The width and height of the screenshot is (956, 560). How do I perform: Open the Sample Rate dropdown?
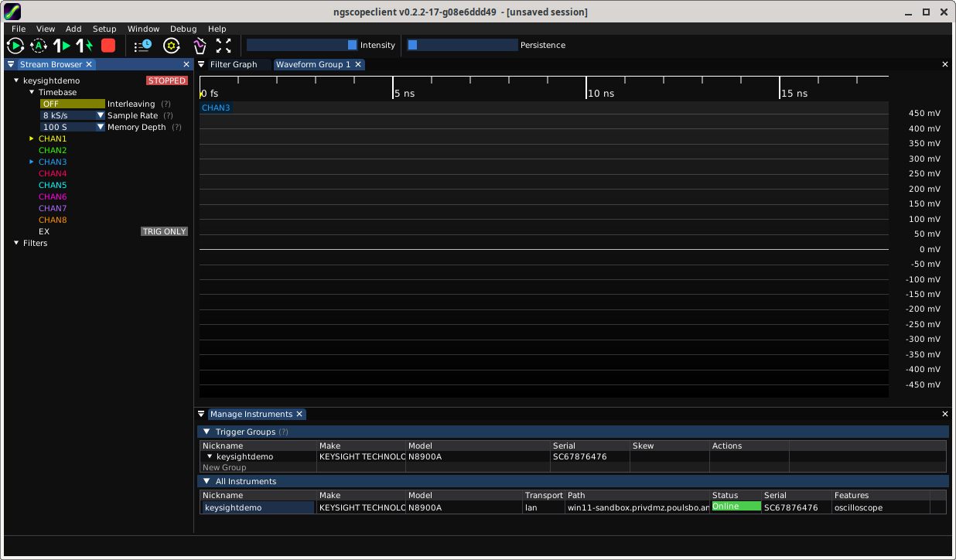(101, 115)
